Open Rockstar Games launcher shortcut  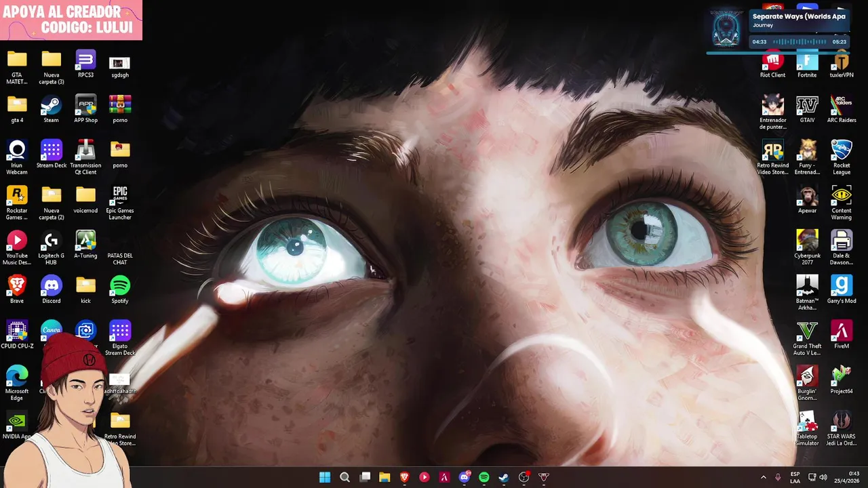(x=17, y=203)
